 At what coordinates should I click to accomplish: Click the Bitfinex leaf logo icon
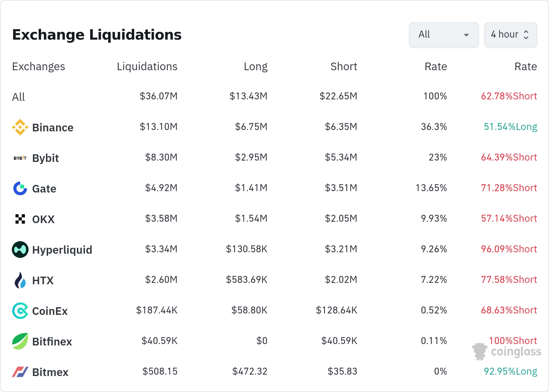tap(20, 341)
